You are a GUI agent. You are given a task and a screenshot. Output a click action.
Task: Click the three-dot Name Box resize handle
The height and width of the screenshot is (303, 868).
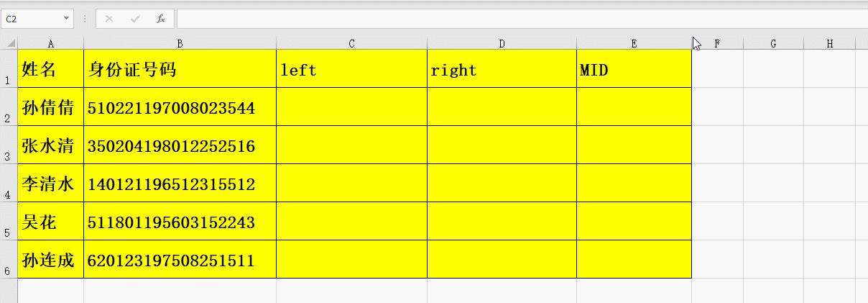click(85, 19)
